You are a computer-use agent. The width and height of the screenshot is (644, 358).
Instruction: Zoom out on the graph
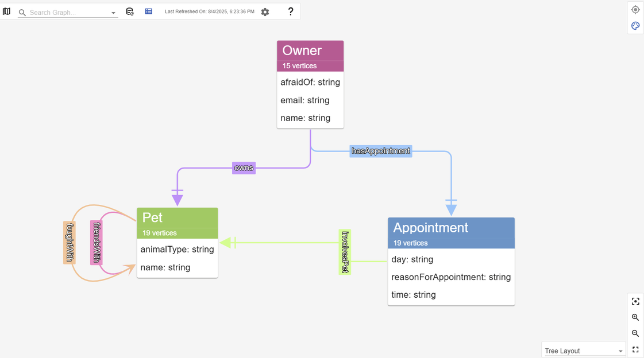[x=635, y=333]
